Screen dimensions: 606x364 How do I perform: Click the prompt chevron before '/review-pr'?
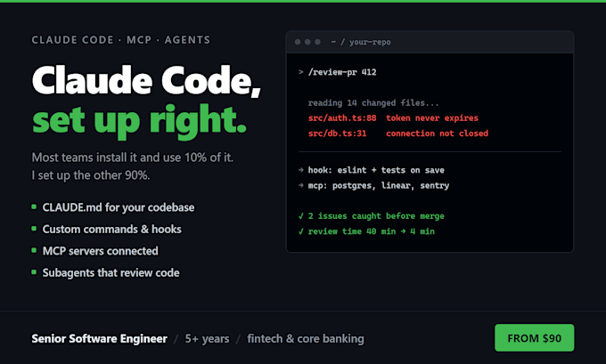tap(300, 72)
